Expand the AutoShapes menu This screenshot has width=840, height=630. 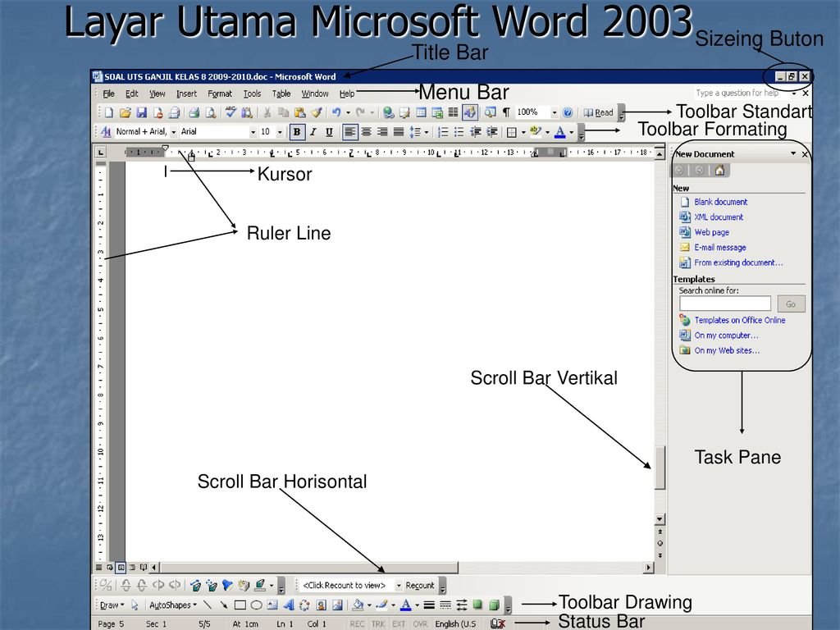(x=173, y=605)
